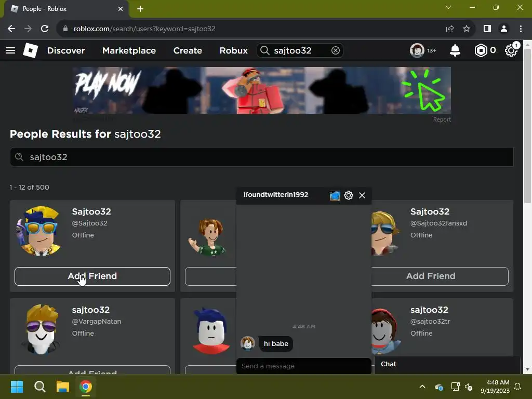532x399 pixels.
Task: Reload the Roblox page
Action: (x=45, y=29)
